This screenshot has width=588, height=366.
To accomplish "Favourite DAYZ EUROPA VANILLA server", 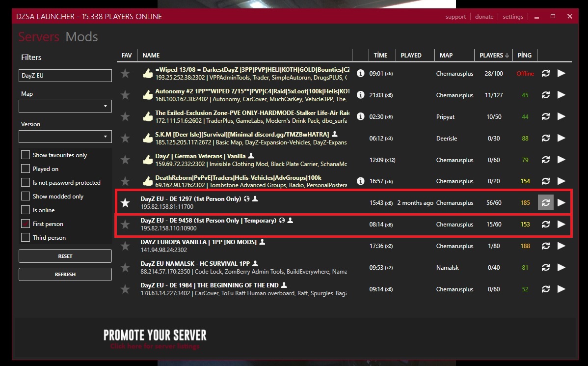I will point(125,246).
